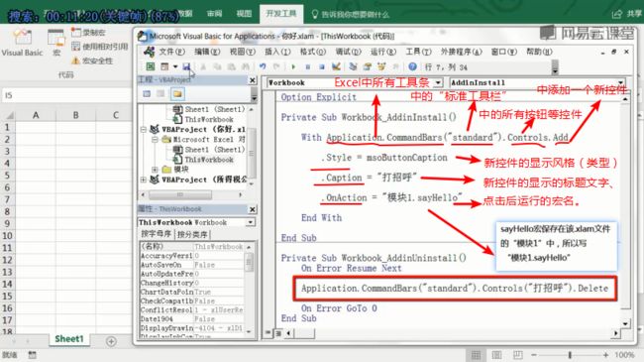Run the Sub with the green play icon
Image resolution: width=644 pixels, height=362 pixels.
pyautogui.click(x=293, y=66)
